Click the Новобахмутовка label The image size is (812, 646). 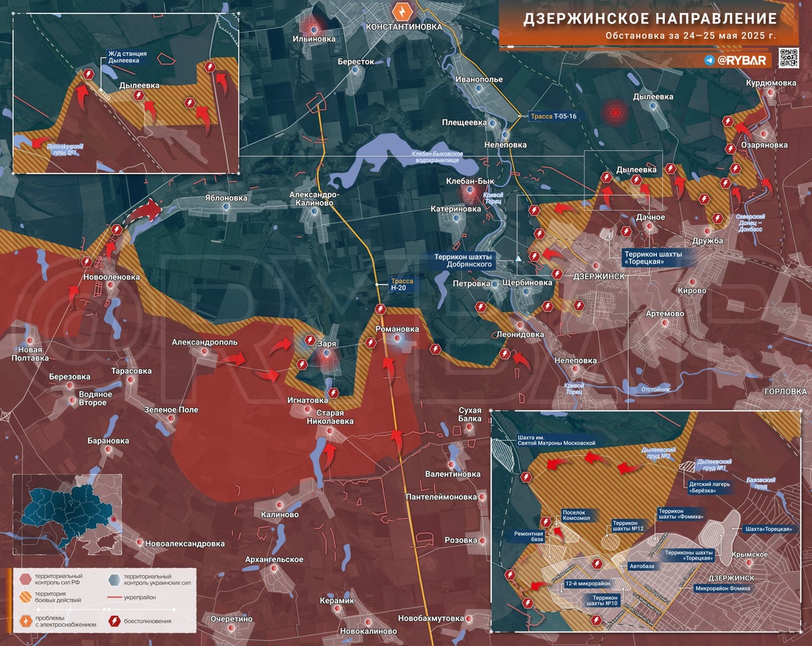[x=431, y=618]
